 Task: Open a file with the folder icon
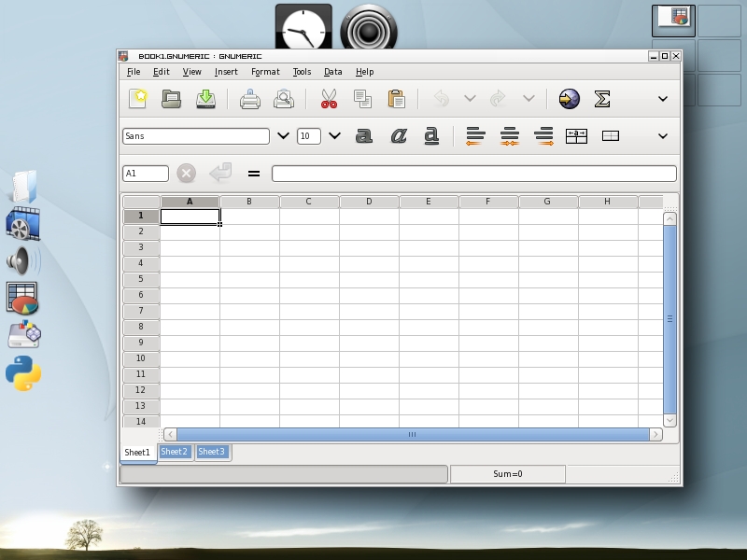[171, 98]
